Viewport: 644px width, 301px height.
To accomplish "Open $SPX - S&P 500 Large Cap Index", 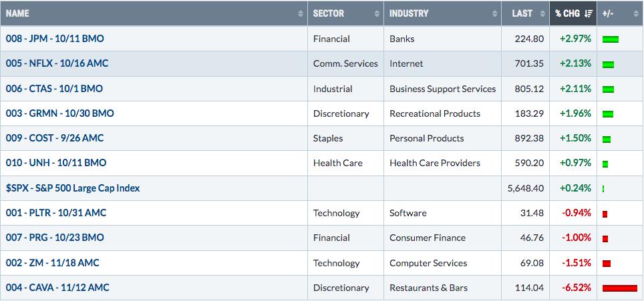I will 73,188.
